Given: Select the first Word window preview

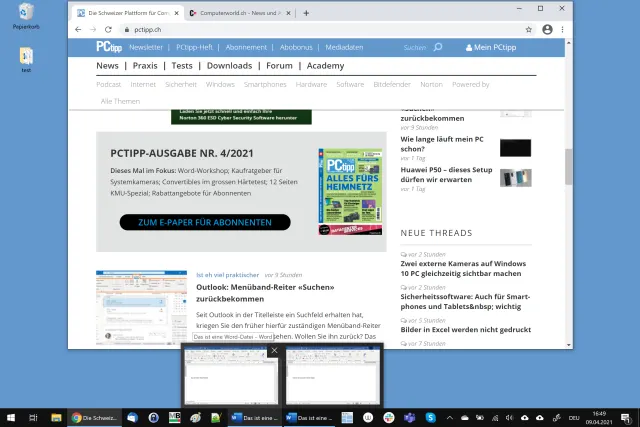Looking at the screenshot, I should pyautogui.click(x=231, y=376).
